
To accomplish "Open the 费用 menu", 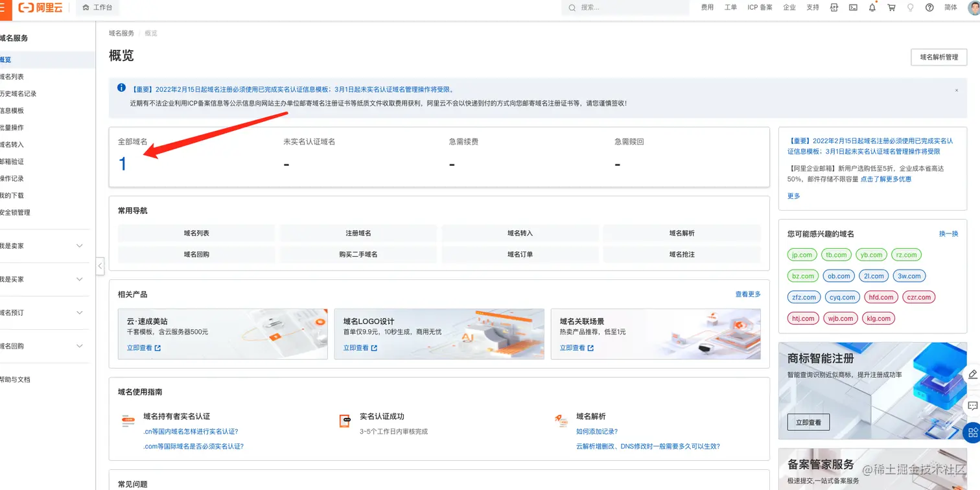I will click(707, 8).
